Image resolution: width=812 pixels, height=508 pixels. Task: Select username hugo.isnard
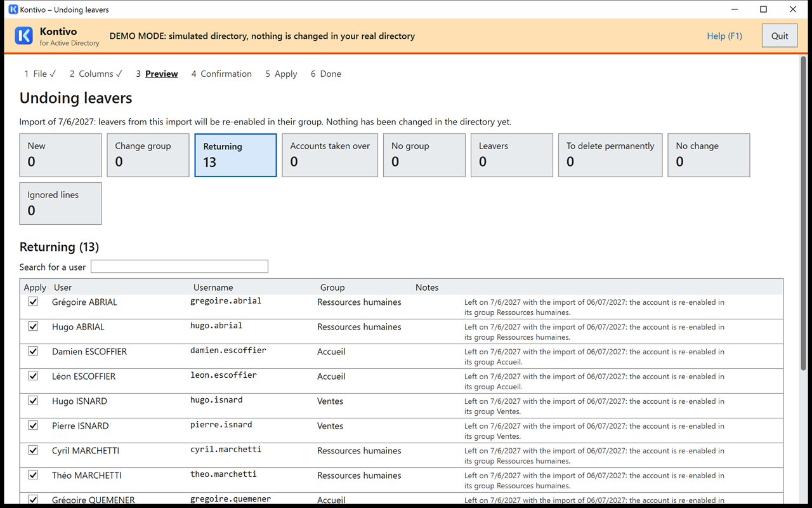pos(216,400)
